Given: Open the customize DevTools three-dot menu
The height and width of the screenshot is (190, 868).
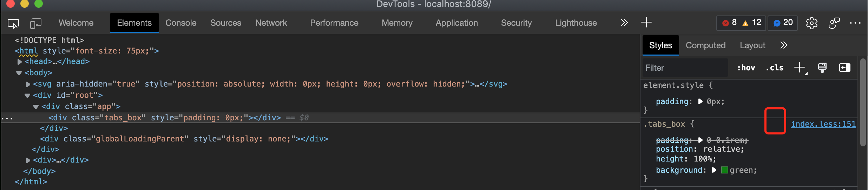Looking at the screenshot, I should 855,23.
